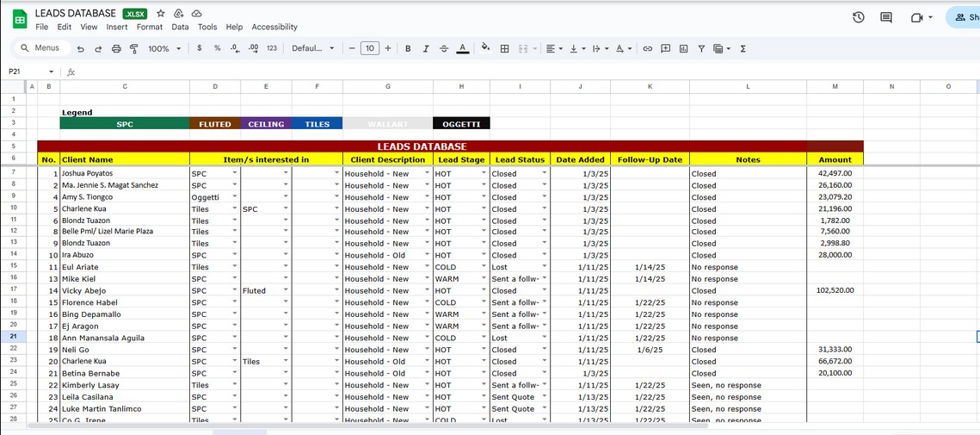Redo the last action
This screenshot has width=980, height=435.
pos(98,48)
